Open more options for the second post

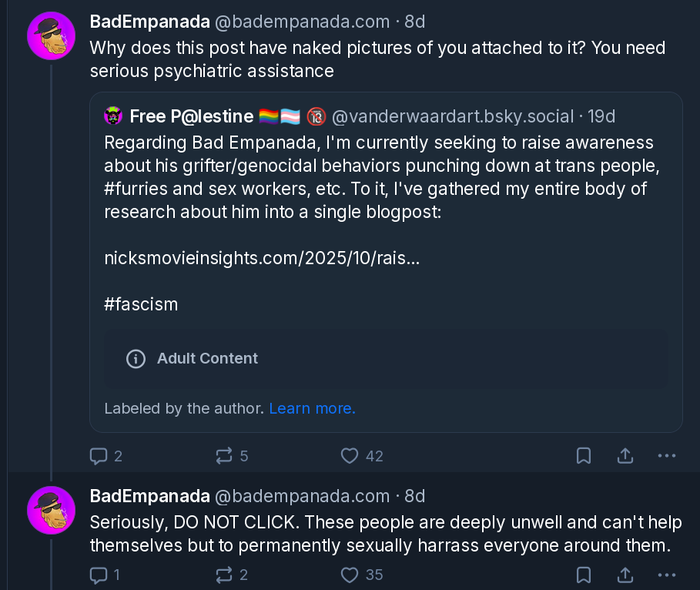(667, 575)
